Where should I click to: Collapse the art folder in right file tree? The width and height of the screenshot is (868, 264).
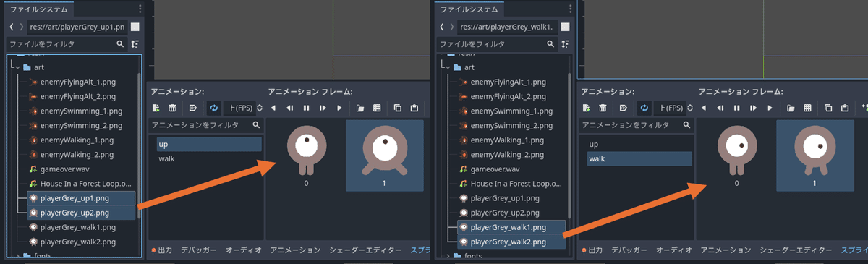coord(448,67)
